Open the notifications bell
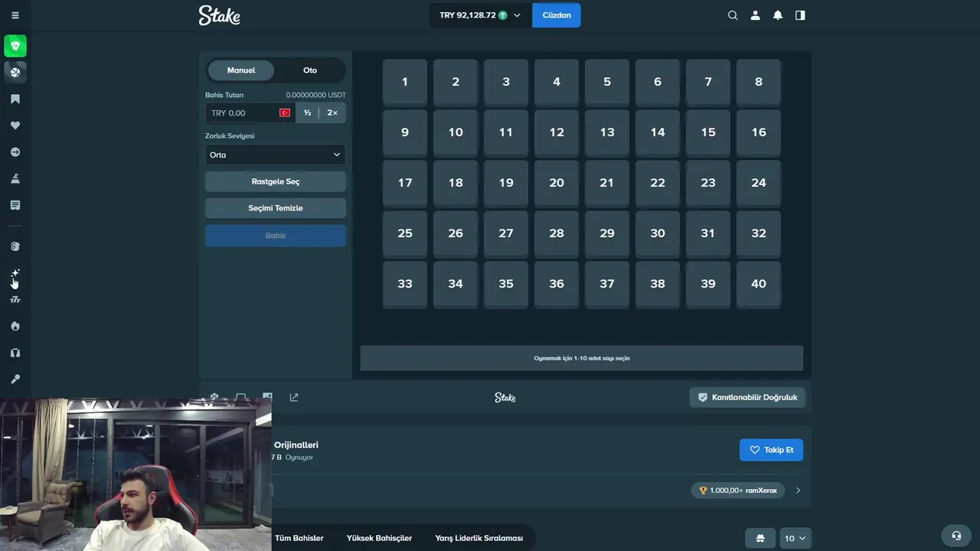This screenshot has width=980, height=551. click(x=778, y=15)
